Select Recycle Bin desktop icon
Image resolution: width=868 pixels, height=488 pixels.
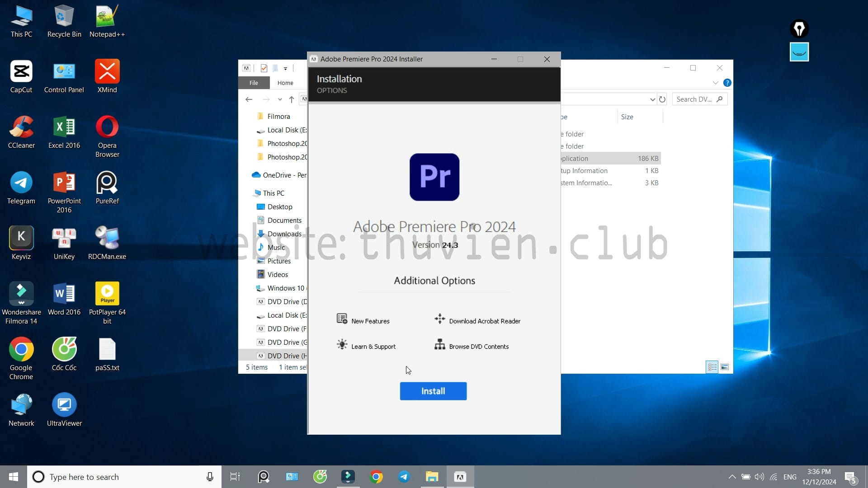(x=64, y=21)
